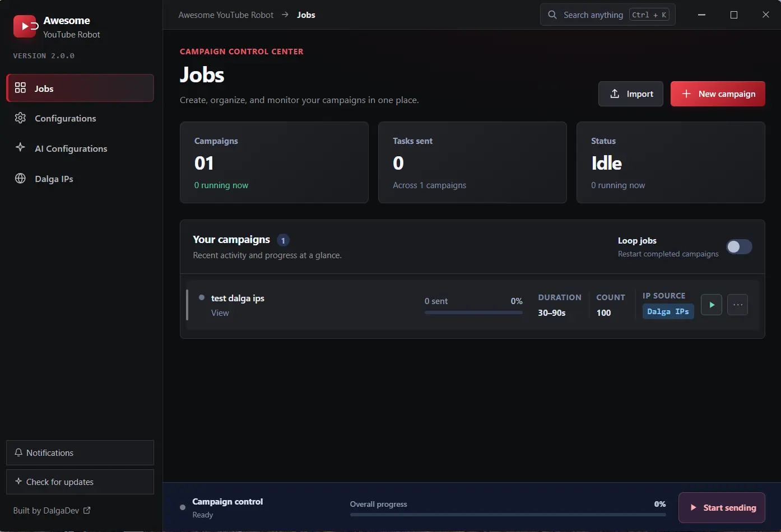
Task: Click the campaigns count badge '1'
Action: pos(283,240)
